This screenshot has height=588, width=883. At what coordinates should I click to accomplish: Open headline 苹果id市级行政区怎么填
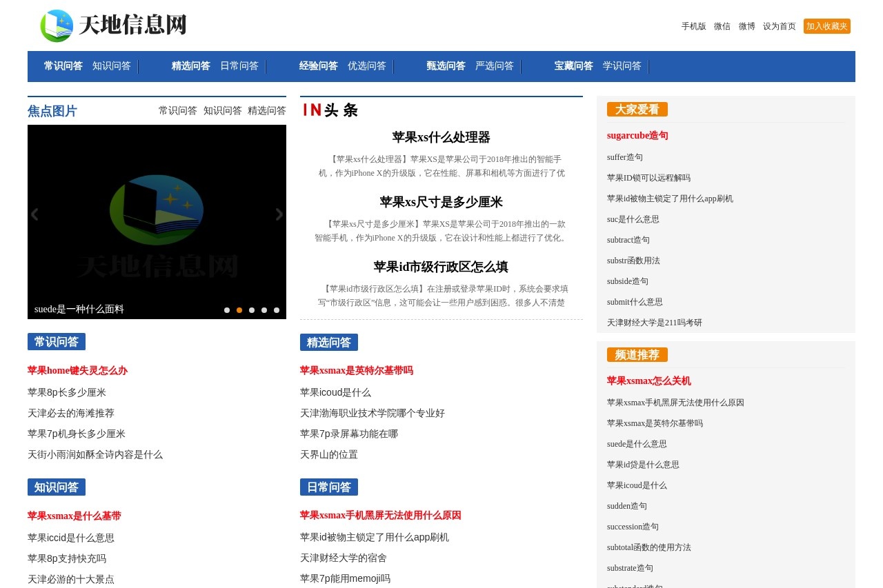point(441,267)
